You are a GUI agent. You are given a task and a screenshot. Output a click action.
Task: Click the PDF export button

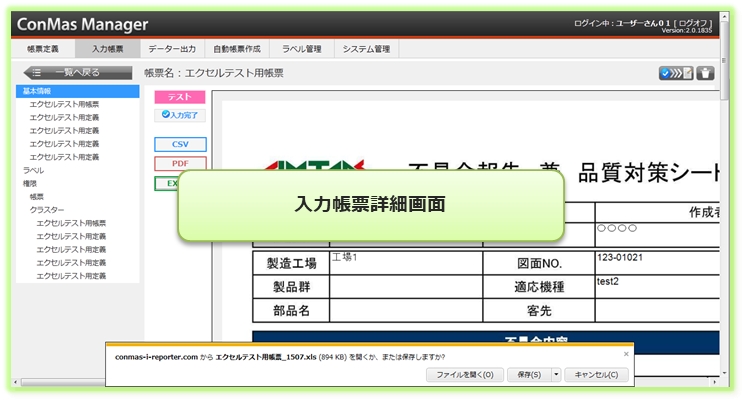pos(180,163)
